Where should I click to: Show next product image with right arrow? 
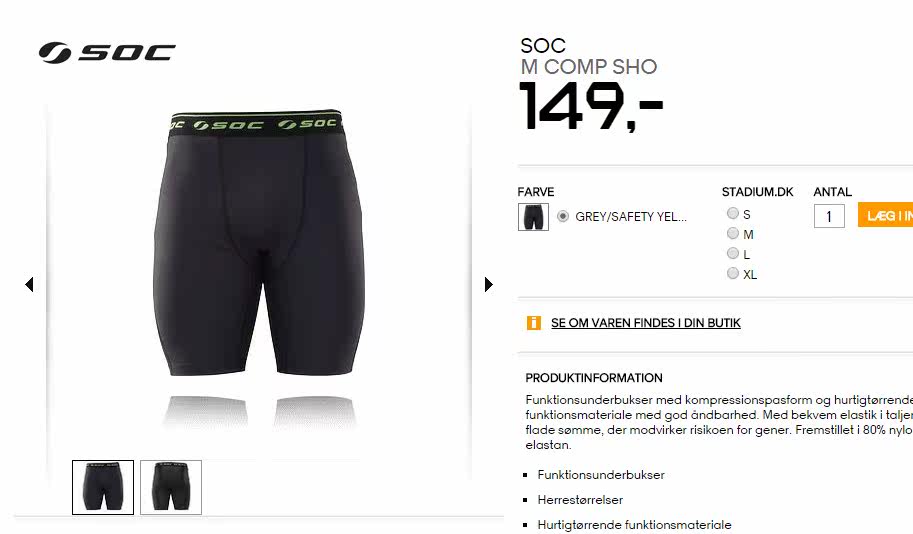[489, 284]
